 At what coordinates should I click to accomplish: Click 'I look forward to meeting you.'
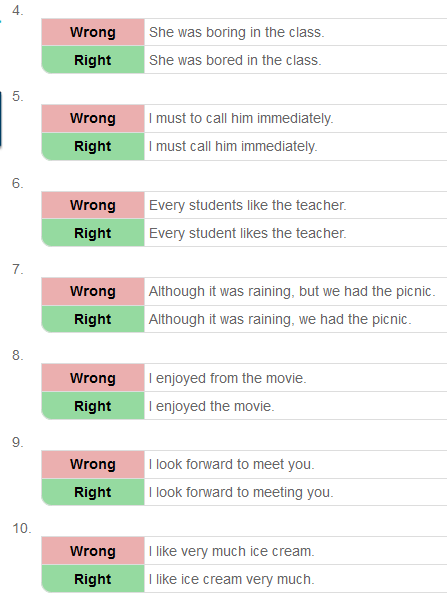[241, 493]
